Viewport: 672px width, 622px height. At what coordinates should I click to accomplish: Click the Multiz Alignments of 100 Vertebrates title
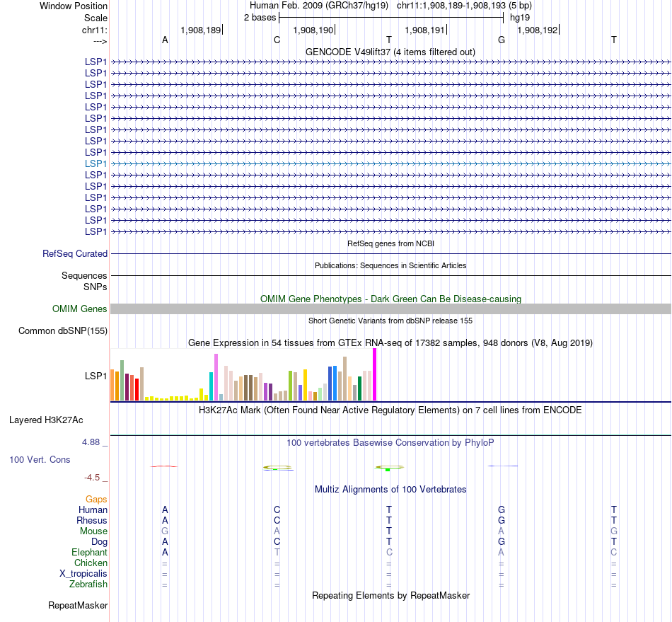[x=390, y=490]
